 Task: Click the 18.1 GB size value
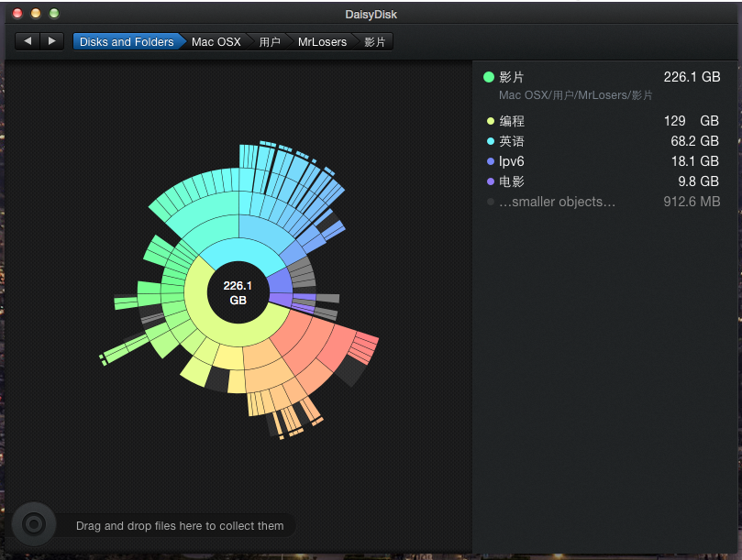coord(695,161)
